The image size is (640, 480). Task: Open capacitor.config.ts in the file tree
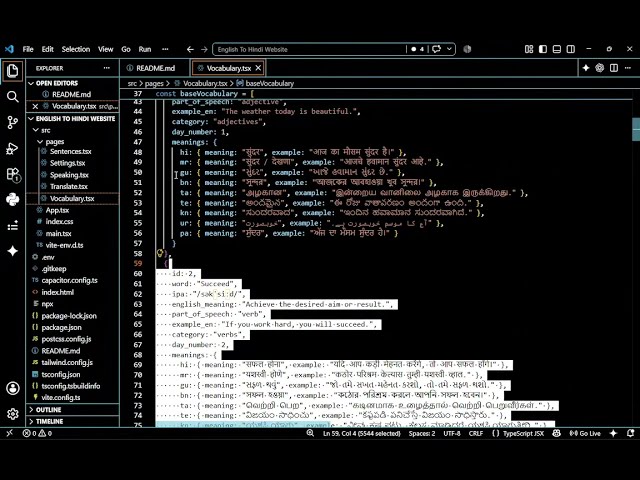[69, 280]
